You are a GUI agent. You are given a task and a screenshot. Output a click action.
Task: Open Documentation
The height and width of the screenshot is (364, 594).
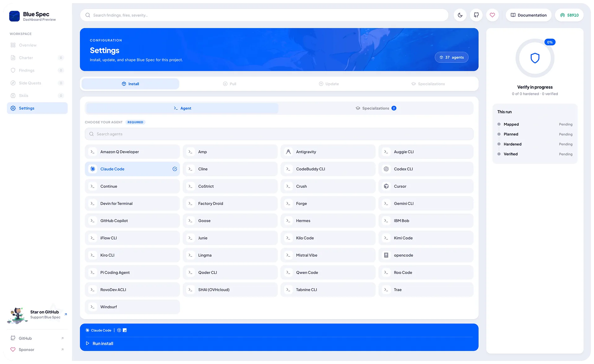pos(528,15)
